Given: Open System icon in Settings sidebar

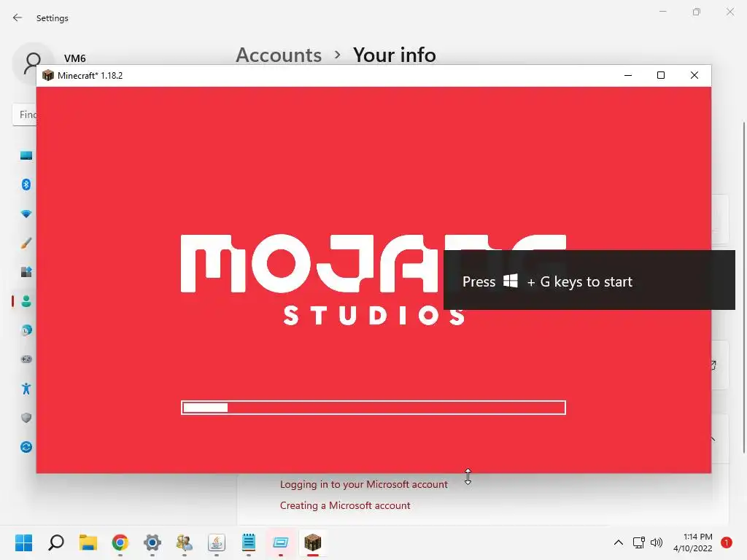Looking at the screenshot, I should [26, 156].
